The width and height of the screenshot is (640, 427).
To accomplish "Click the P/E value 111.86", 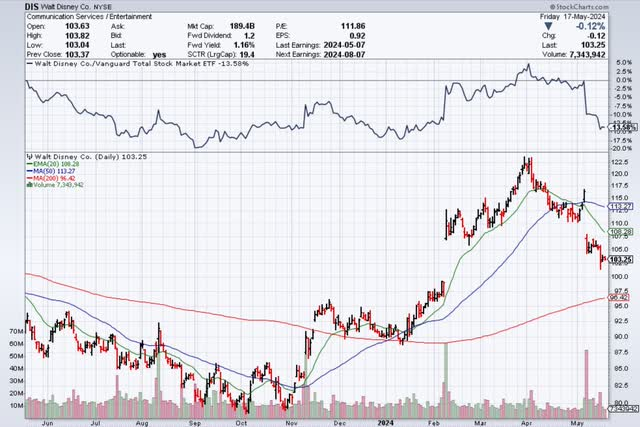I will click(353, 26).
